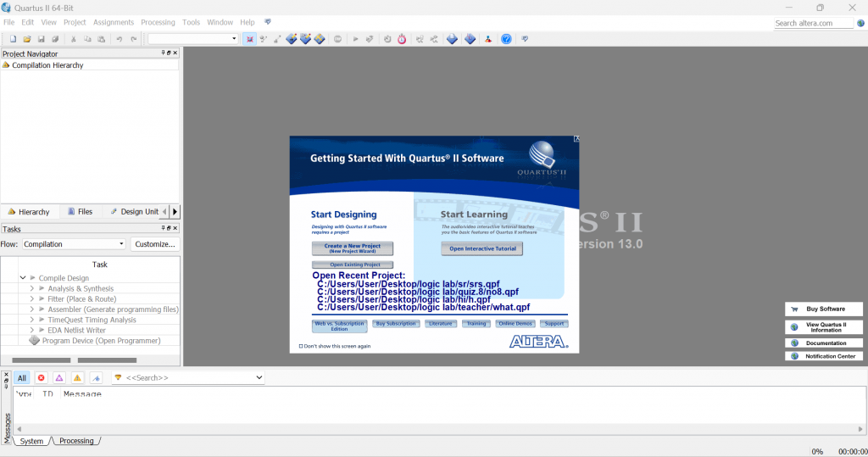
Task: Click the globe icon beside Search altera.com
Action: click(x=861, y=23)
